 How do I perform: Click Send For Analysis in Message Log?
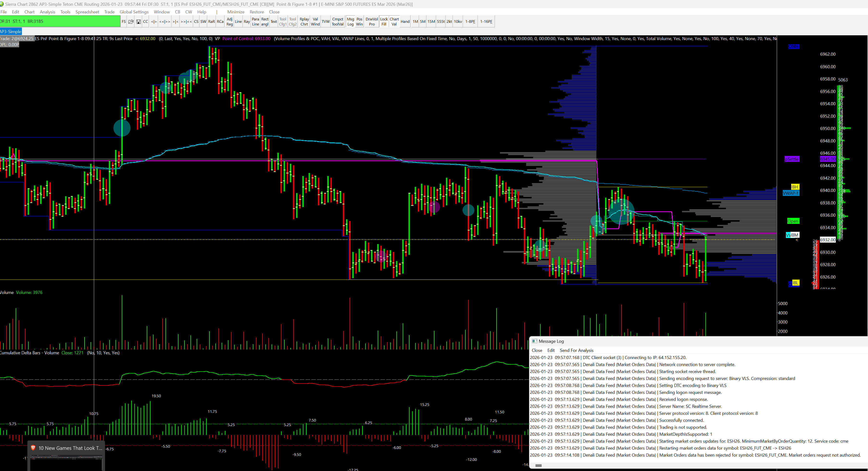pos(576,350)
